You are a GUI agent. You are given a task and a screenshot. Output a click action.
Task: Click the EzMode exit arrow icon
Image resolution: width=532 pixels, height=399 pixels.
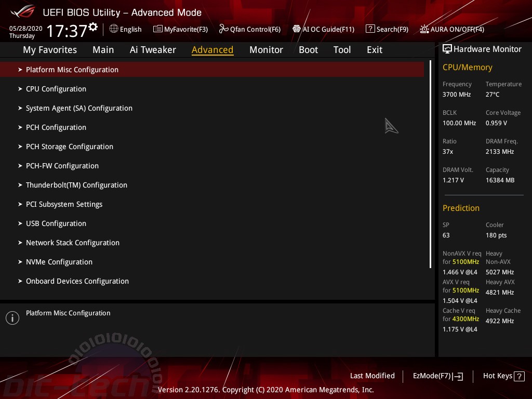point(458,376)
